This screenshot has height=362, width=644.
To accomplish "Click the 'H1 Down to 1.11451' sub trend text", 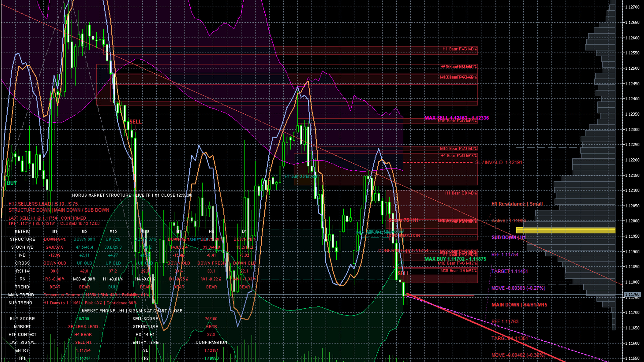I will click(x=90, y=303).
